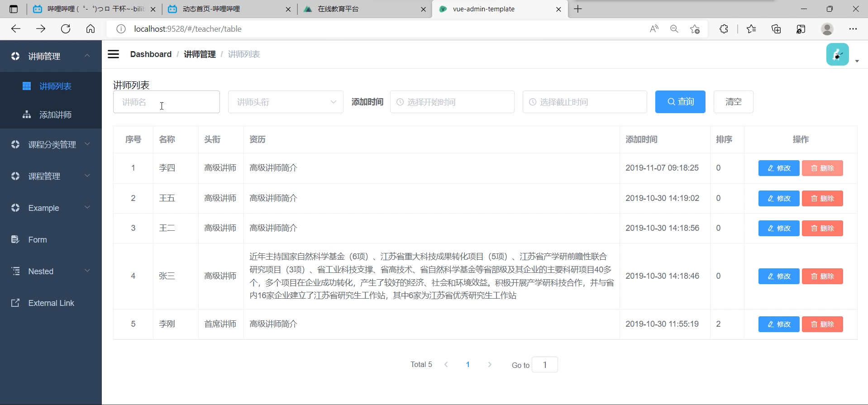Select page 1 in pagination
The width and height of the screenshot is (868, 405).
pos(468,364)
